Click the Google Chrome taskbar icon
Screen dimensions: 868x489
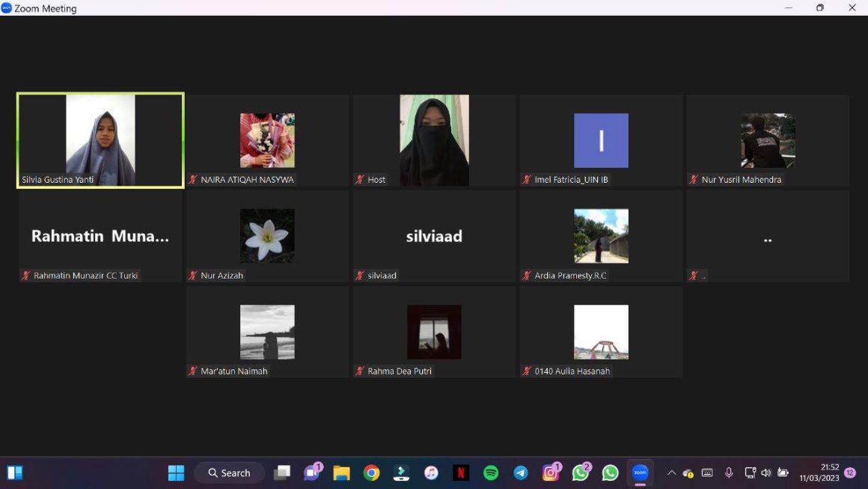pos(371,473)
